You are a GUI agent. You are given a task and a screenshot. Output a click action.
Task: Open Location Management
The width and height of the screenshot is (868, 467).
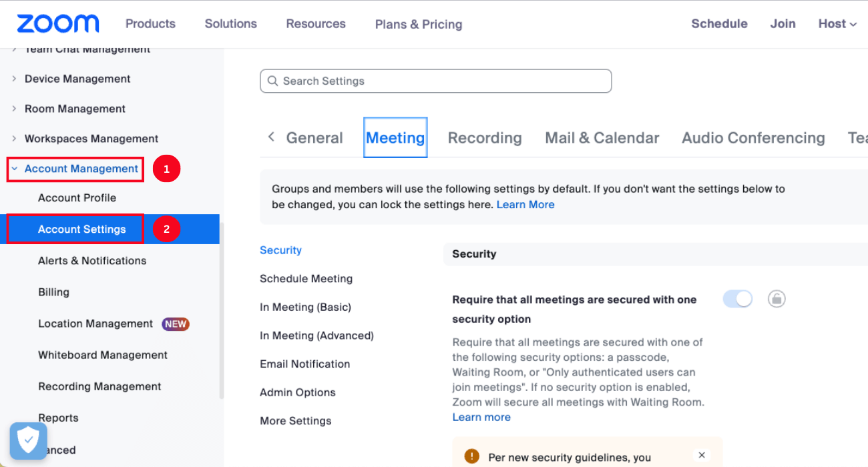pos(95,324)
